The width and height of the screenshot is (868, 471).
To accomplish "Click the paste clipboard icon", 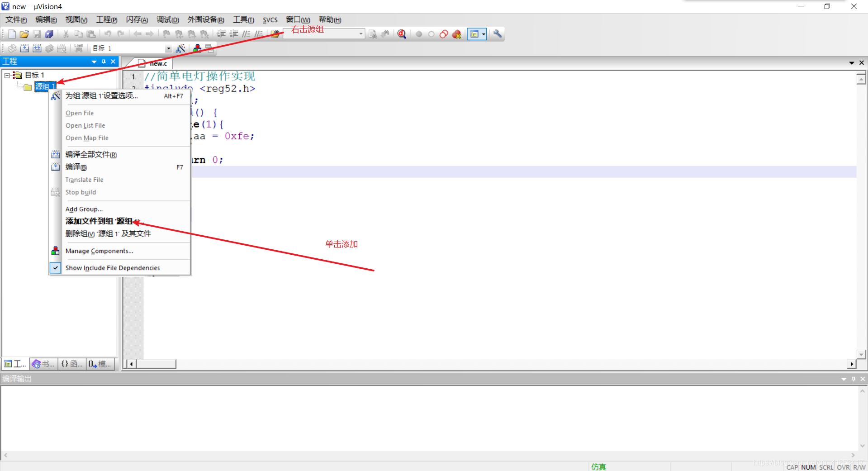I will click(x=91, y=34).
